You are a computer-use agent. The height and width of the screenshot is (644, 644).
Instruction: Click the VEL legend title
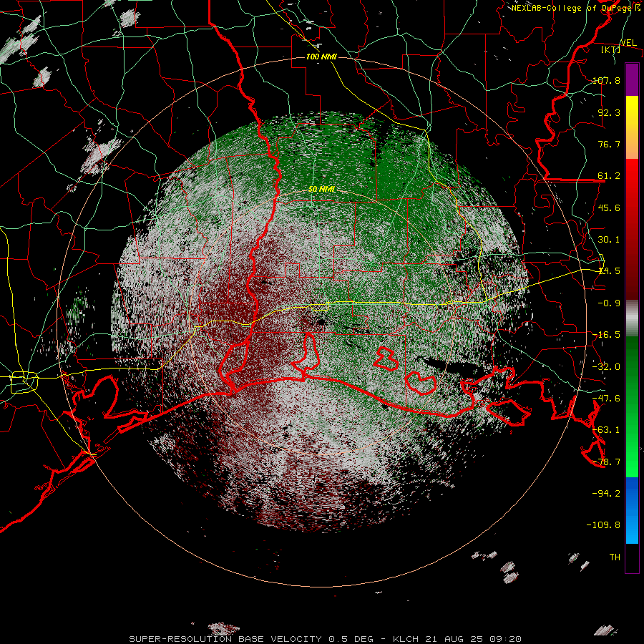[x=628, y=43]
